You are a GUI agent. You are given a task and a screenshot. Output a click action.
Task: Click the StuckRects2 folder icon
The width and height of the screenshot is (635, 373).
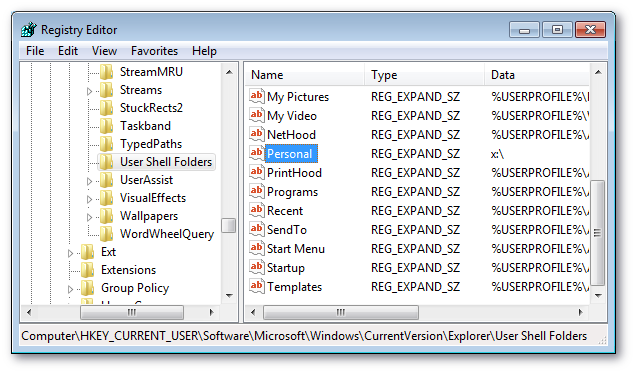[107, 108]
